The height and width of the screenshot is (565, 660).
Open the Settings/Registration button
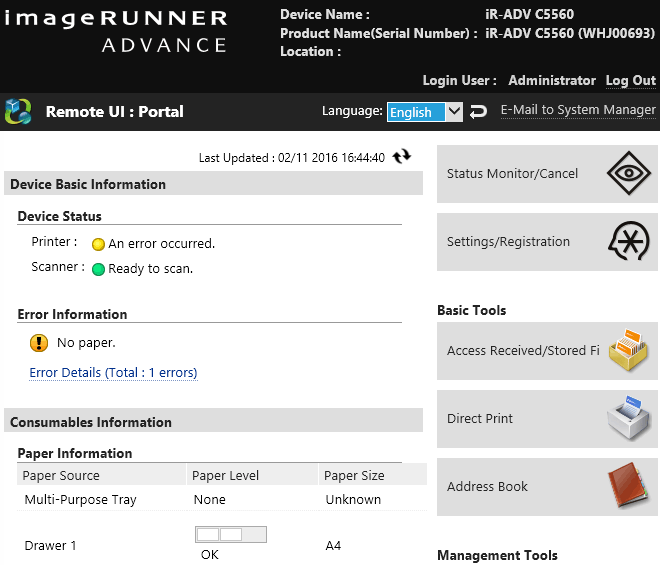point(547,242)
